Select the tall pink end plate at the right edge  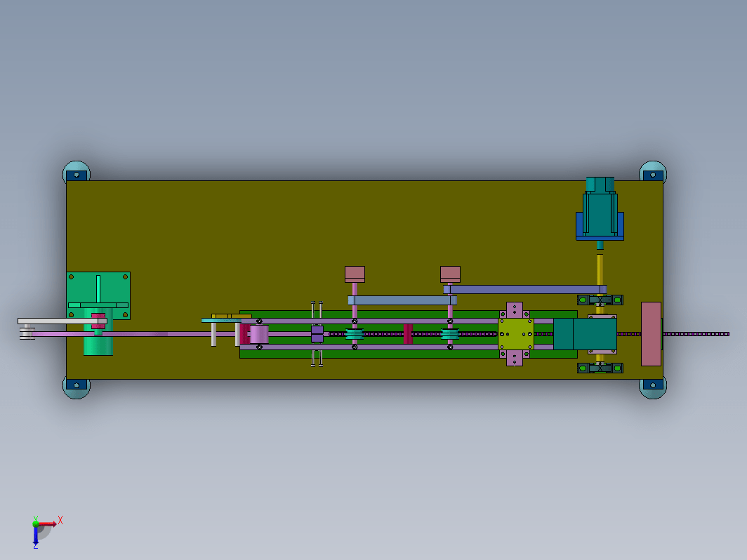[x=651, y=334]
